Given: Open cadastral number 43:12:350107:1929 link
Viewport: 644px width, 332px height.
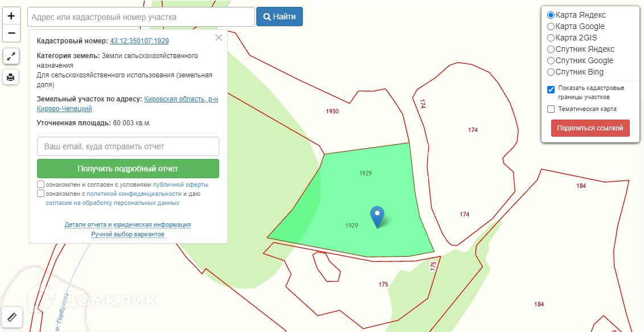Looking at the screenshot, I should click(140, 41).
